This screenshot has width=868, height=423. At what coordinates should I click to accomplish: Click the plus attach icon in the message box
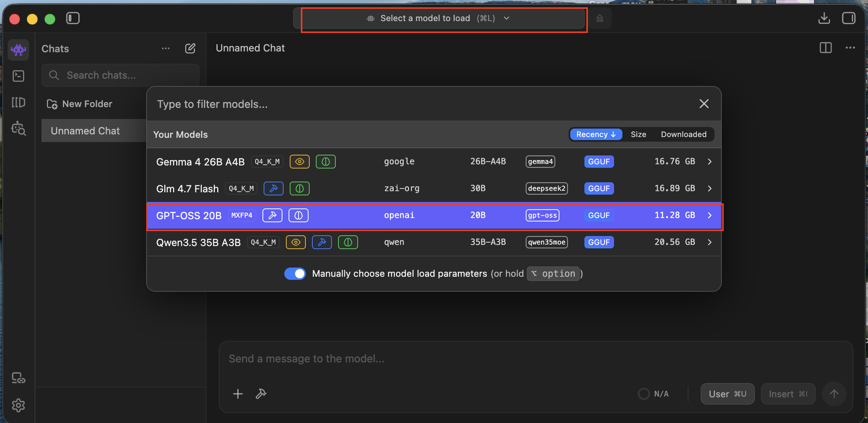(x=238, y=394)
